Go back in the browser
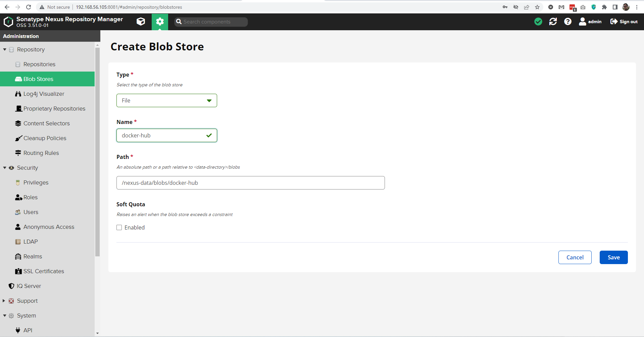 click(7, 7)
